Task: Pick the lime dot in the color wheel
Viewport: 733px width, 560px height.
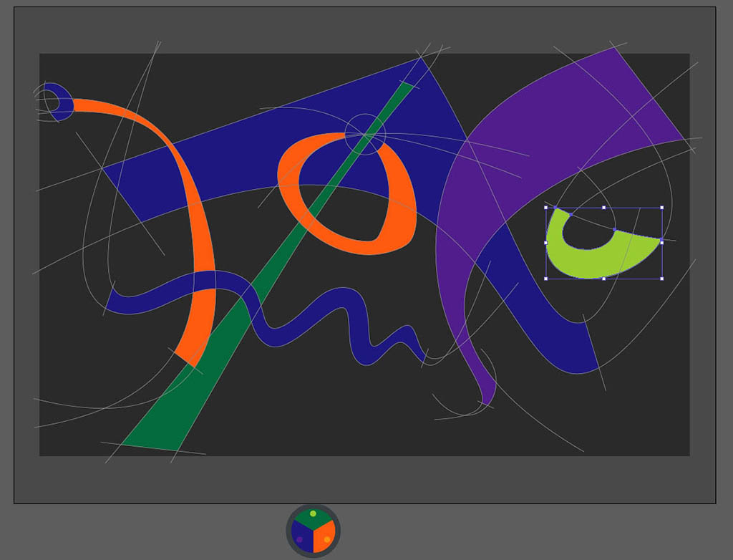Action: pos(313,513)
